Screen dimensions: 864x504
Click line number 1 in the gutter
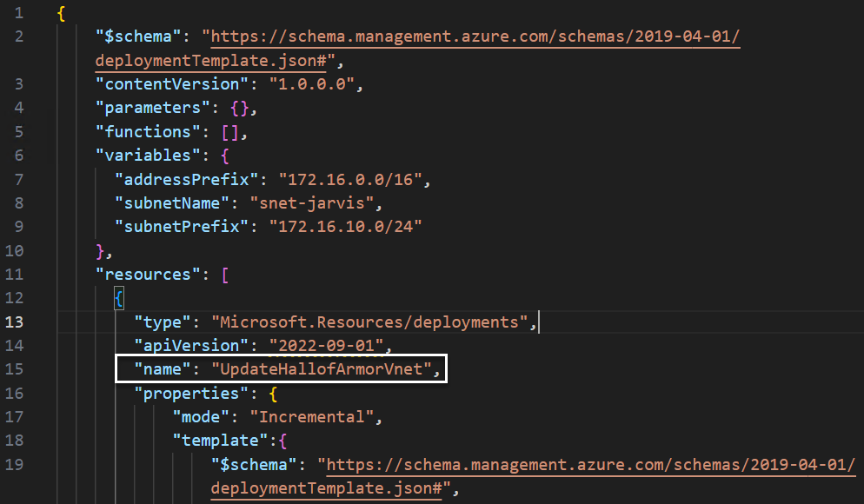pos(19,13)
